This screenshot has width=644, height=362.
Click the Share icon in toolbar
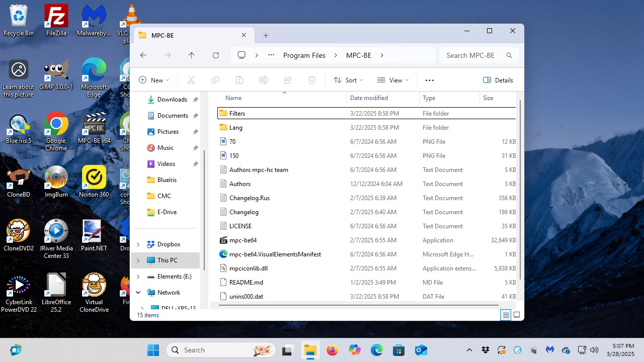point(288,80)
